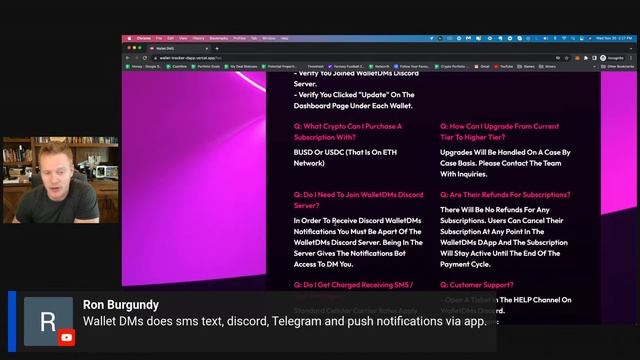Click Ron Burgundy's R avatar
The height and width of the screenshot is (360, 640).
point(48,321)
